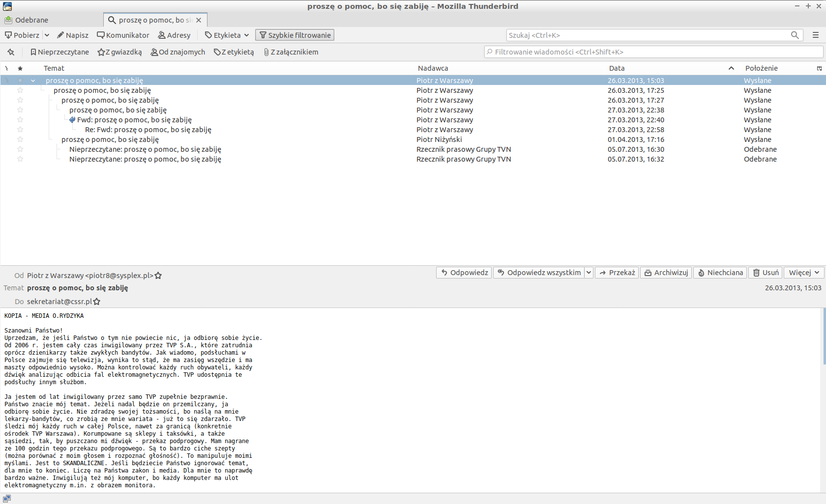This screenshot has width=826, height=504.
Task: Click Odpowiedz wszystkim reply-all button
Action: click(539, 273)
